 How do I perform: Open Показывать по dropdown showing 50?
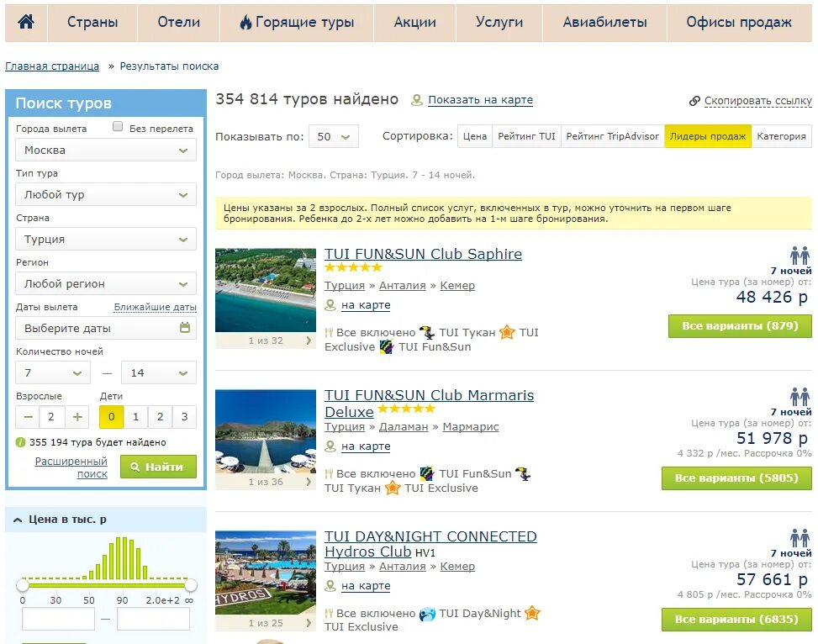point(334,136)
